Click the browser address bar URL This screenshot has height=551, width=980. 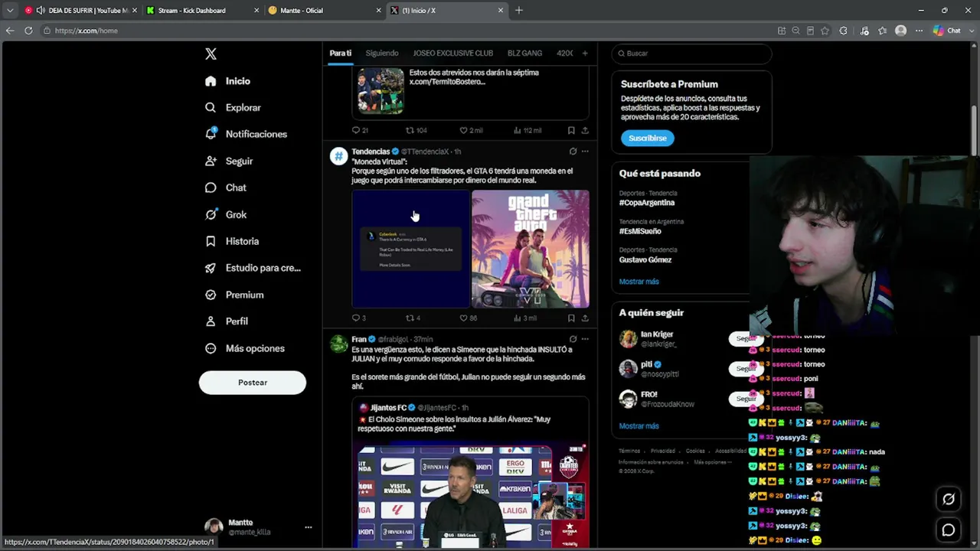(87, 31)
